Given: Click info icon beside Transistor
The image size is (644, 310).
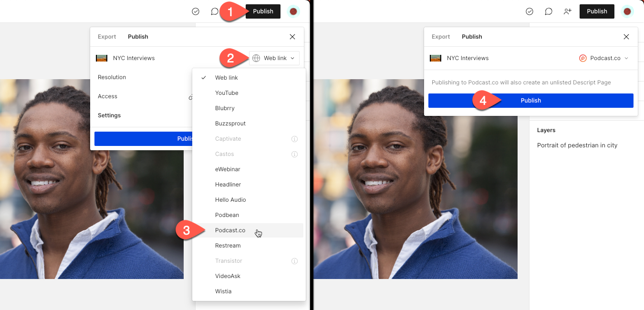Looking at the screenshot, I should click(x=294, y=261).
